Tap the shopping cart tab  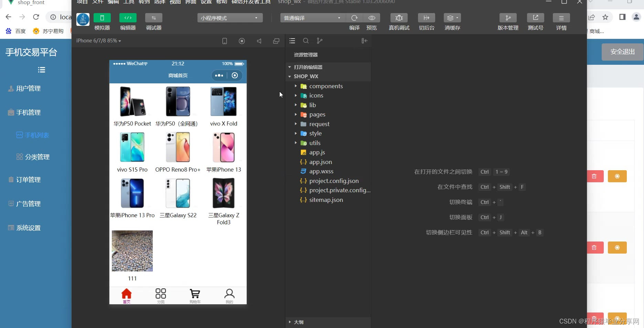tap(195, 296)
